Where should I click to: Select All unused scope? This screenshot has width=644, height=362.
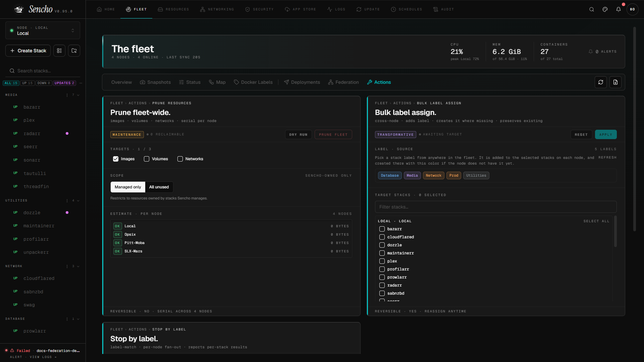tap(159, 187)
